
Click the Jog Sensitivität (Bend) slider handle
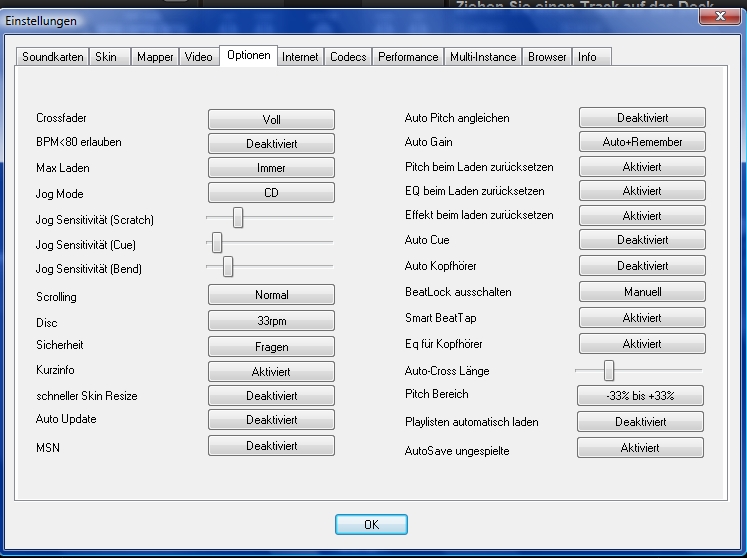coord(228,266)
